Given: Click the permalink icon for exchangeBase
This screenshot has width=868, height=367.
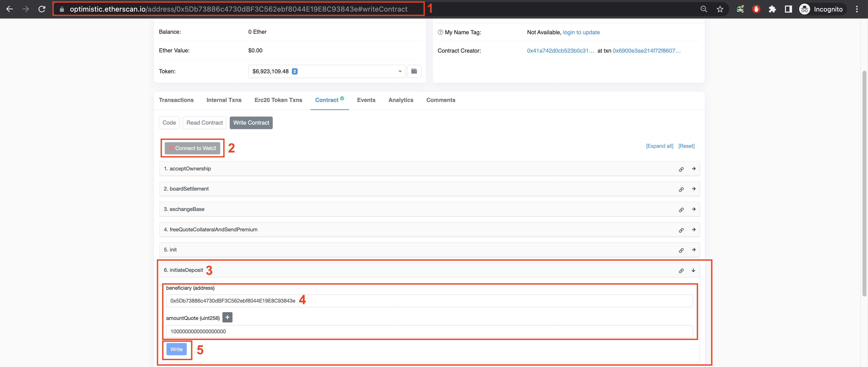Looking at the screenshot, I should [681, 210].
